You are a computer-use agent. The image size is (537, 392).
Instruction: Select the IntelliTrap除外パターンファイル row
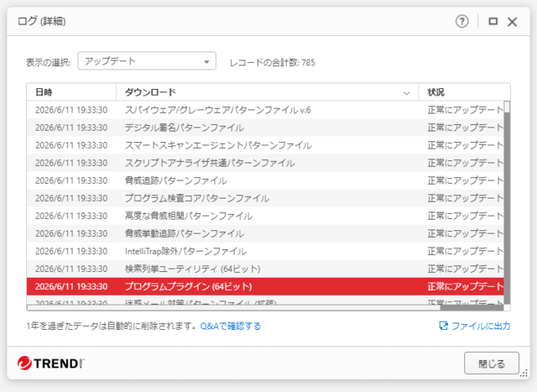(x=265, y=251)
